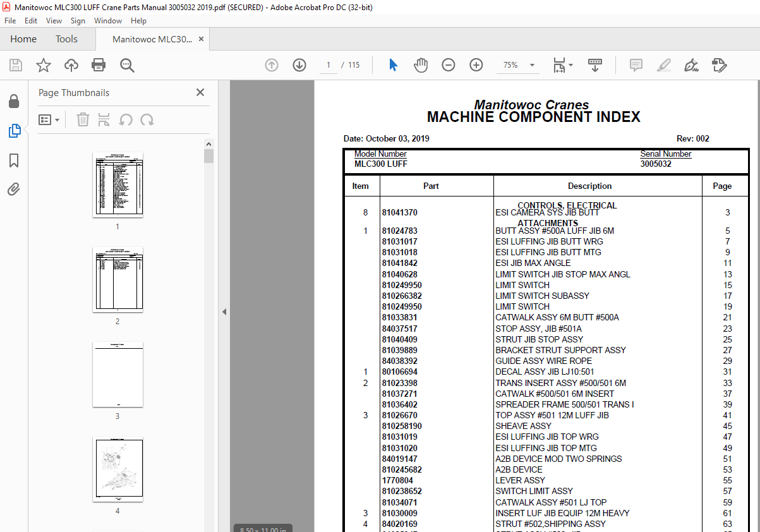
Task: Add a sticky note comment
Action: (636, 65)
